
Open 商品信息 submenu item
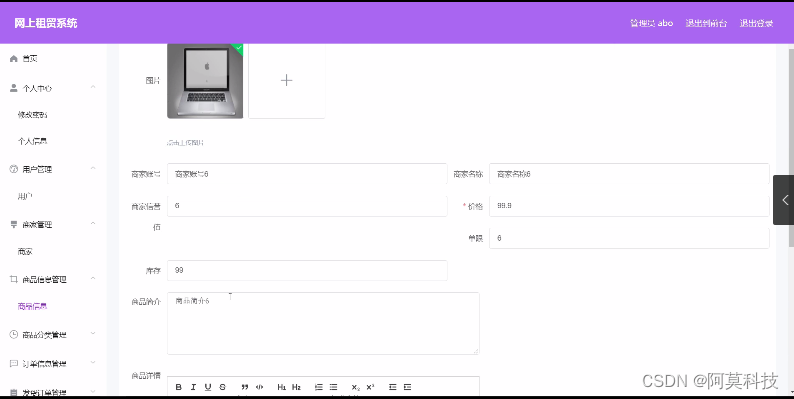coord(32,306)
